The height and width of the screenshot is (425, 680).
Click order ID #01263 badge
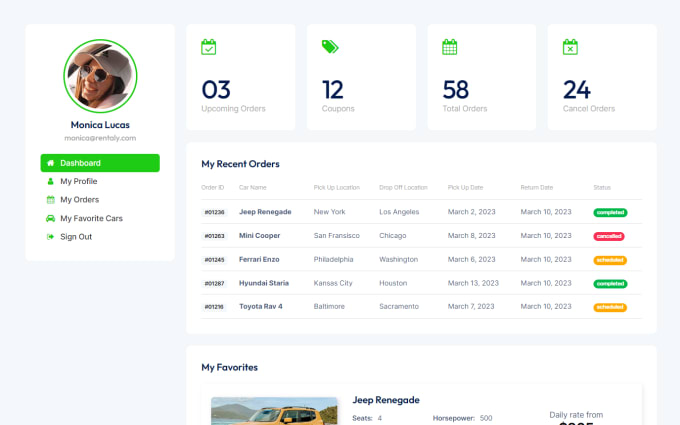point(215,236)
